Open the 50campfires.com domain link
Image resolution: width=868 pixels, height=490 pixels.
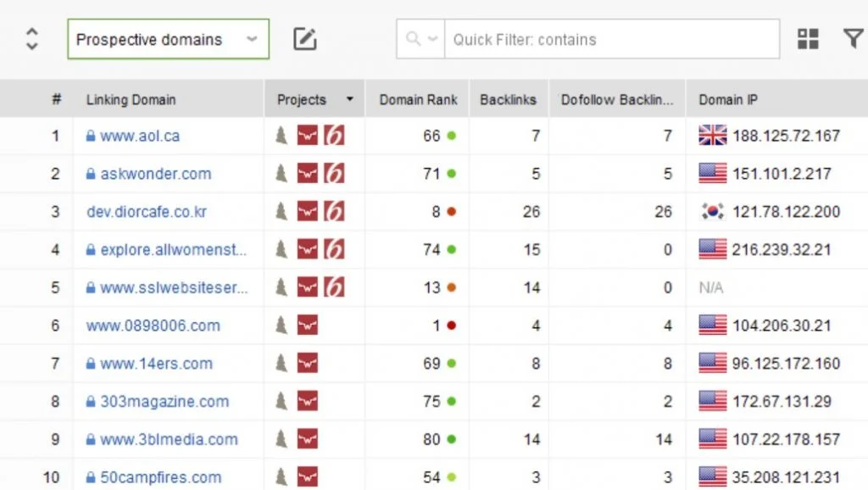click(160, 477)
